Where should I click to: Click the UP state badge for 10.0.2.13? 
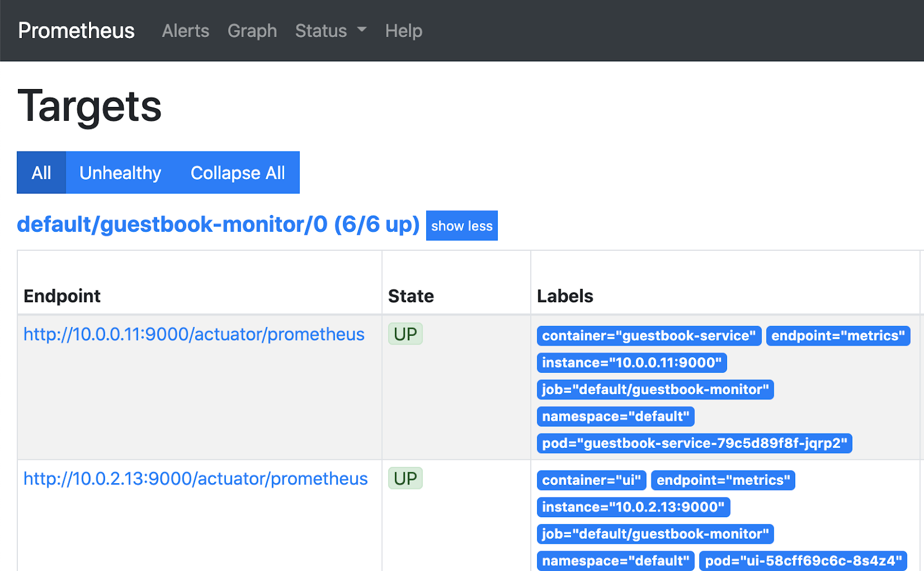(x=405, y=479)
